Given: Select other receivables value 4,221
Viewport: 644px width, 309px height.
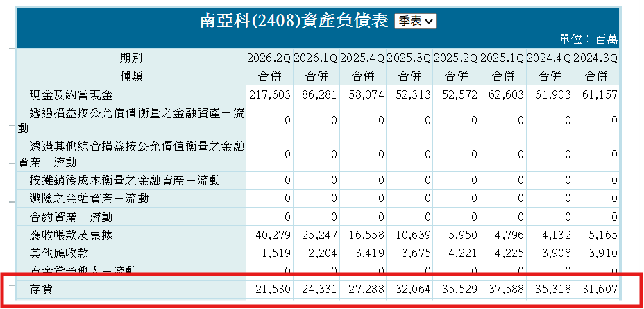Looking at the screenshot, I should [462, 253].
